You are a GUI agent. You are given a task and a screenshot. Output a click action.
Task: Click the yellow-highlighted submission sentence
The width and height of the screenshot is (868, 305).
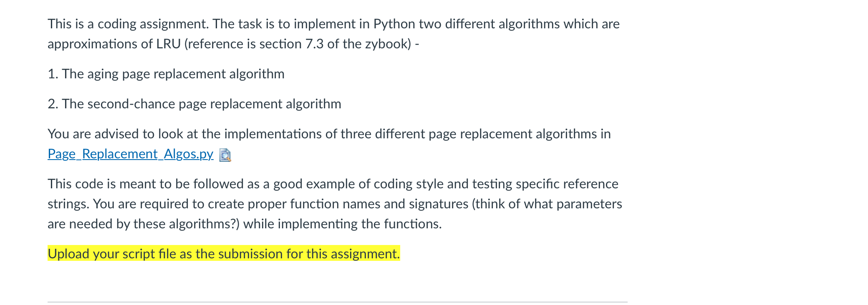[x=224, y=253]
